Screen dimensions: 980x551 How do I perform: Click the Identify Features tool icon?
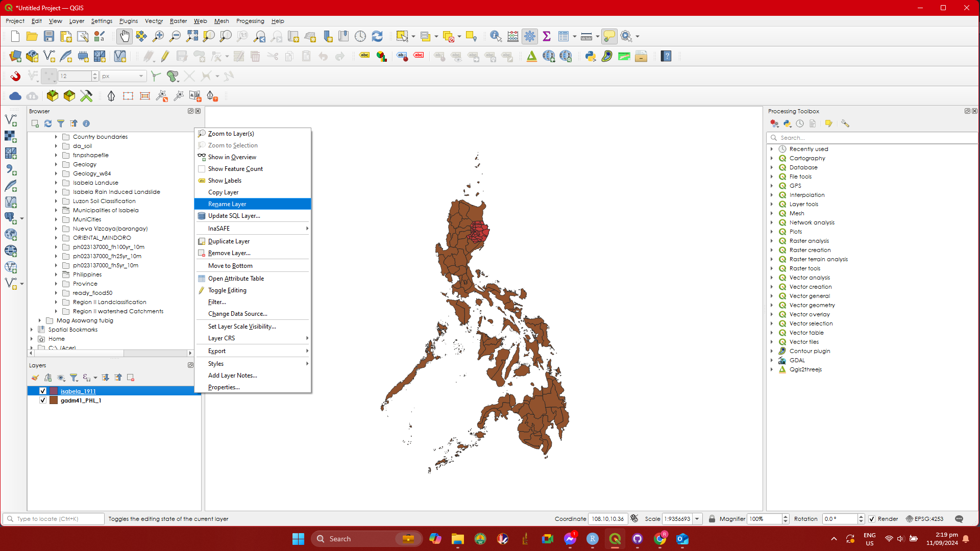tap(495, 36)
